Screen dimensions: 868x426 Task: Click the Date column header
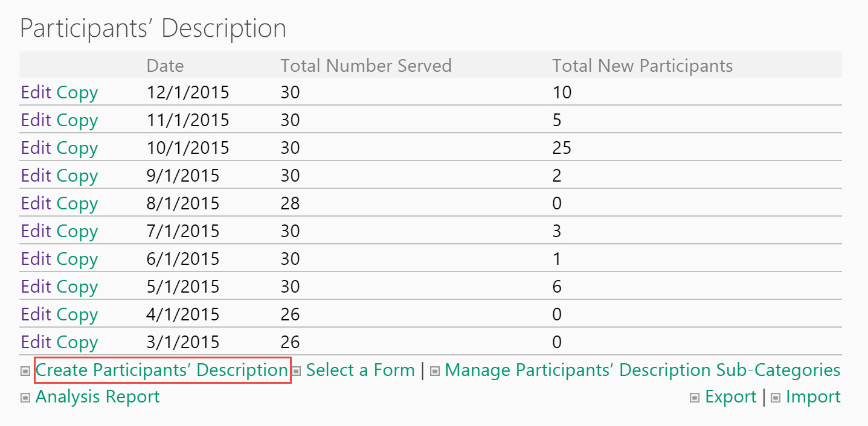pyautogui.click(x=166, y=65)
